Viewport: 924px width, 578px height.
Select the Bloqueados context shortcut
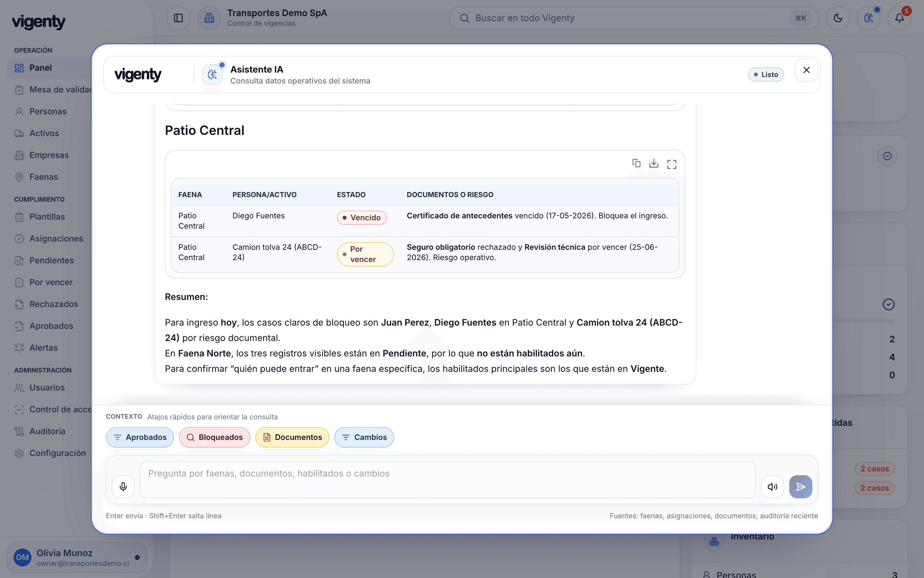(x=215, y=437)
